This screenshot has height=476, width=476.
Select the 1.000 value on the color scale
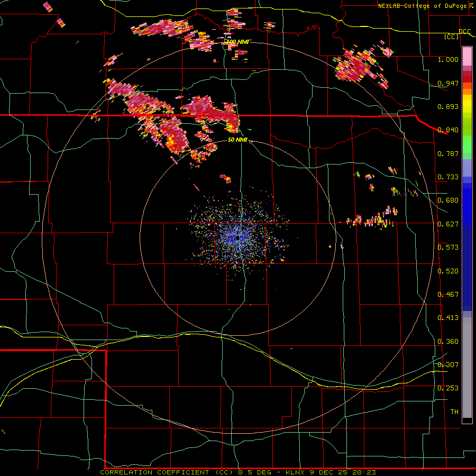[448, 59]
